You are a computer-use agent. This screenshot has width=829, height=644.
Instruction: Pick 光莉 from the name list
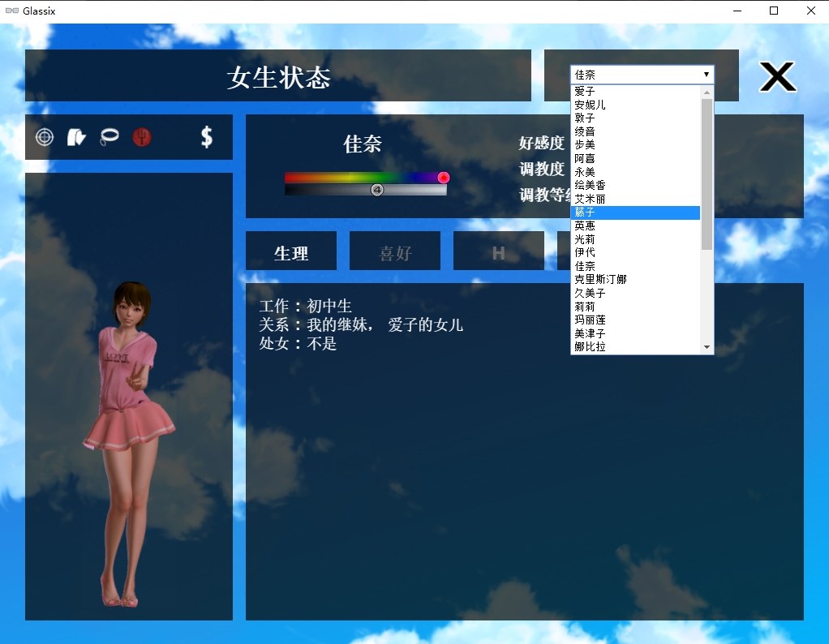click(x=635, y=239)
